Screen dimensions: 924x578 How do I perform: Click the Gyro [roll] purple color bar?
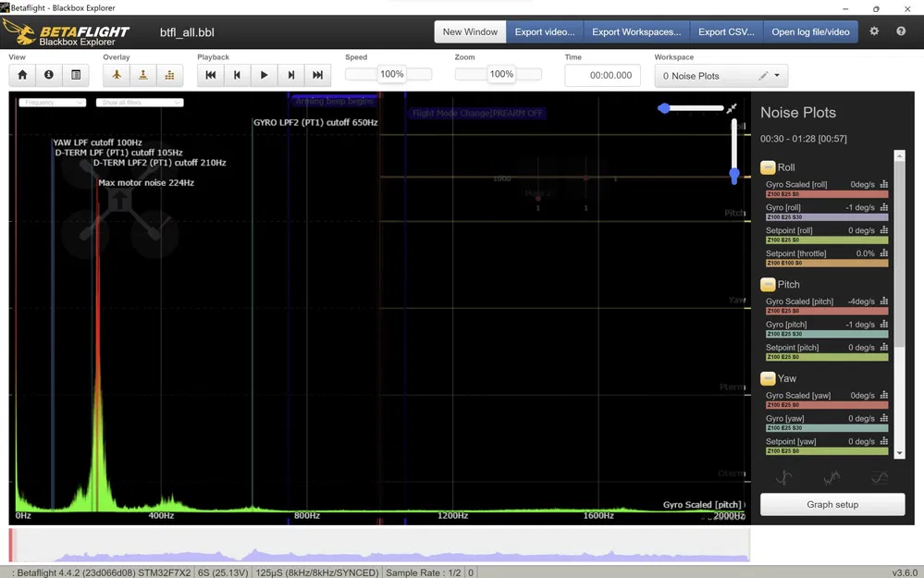coord(827,216)
